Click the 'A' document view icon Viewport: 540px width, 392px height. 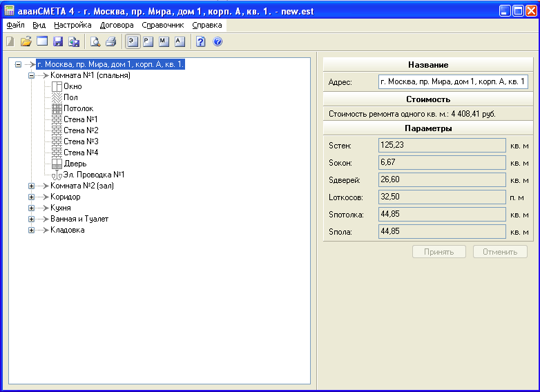pyautogui.click(x=180, y=41)
